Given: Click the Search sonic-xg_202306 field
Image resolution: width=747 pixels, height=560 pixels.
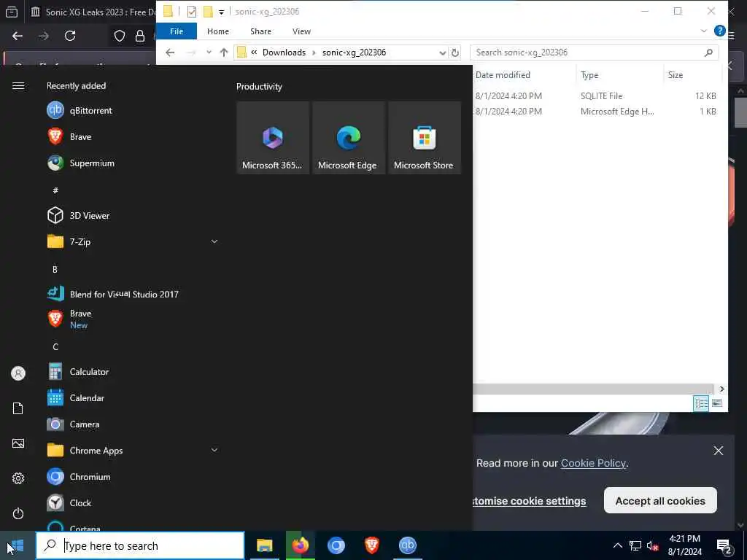Looking at the screenshot, I should pos(594,52).
